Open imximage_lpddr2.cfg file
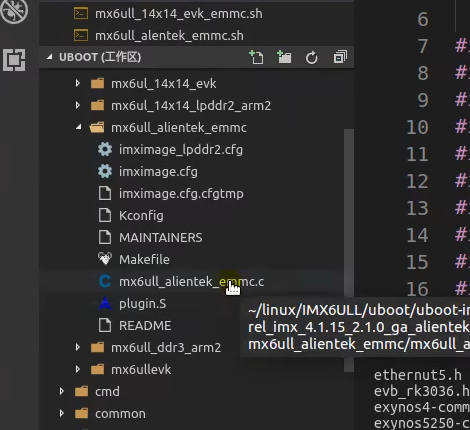 tap(181, 150)
